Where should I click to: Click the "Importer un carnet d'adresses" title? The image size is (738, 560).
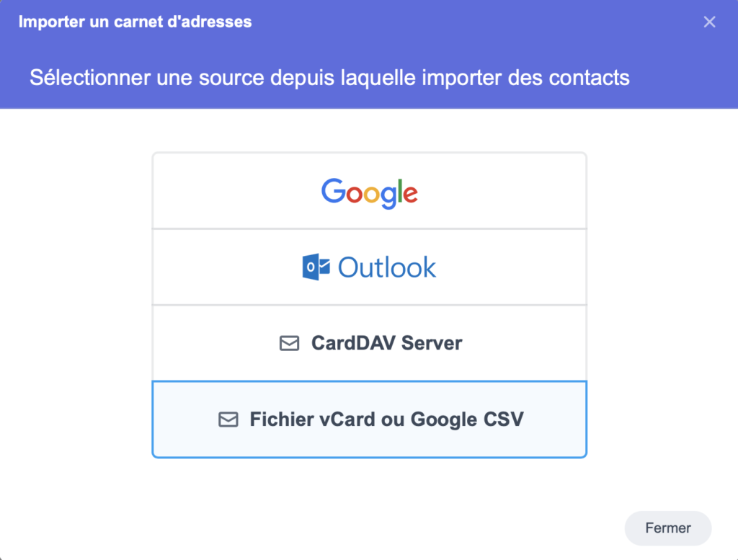(135, 22)
